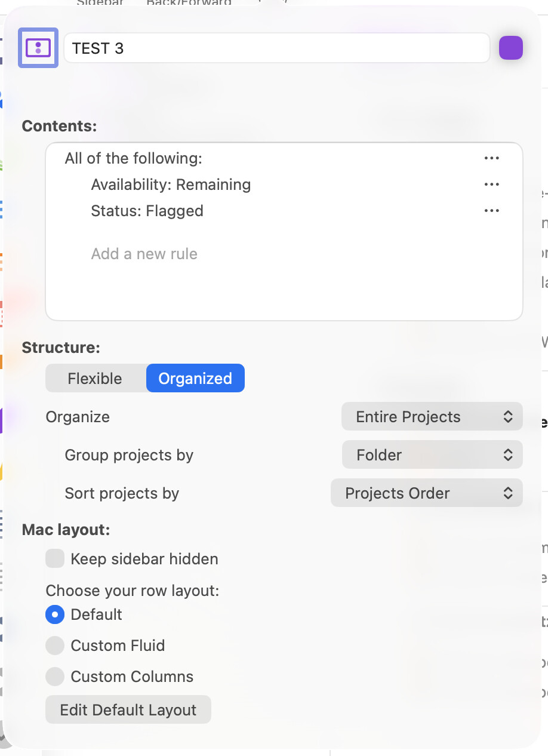Select the Status: Flagged rule
This screenshot has height=756, width=548.
(x=147, y=211)
